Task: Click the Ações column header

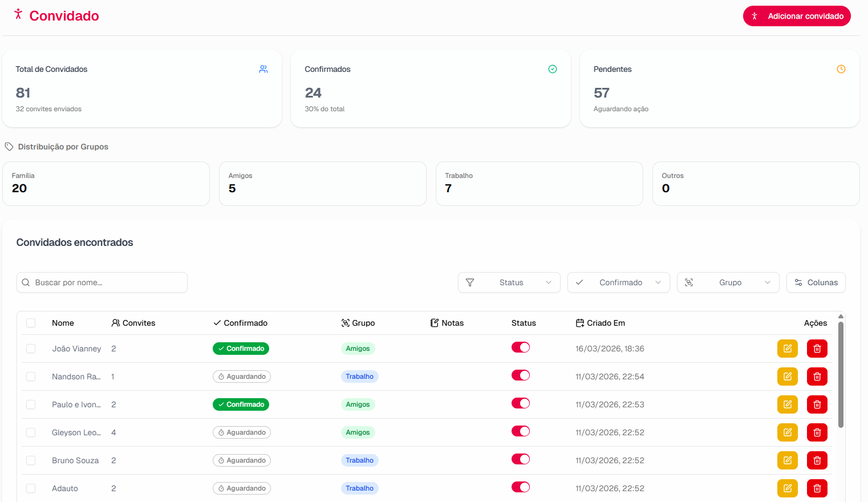Action: tap(816, 323)
